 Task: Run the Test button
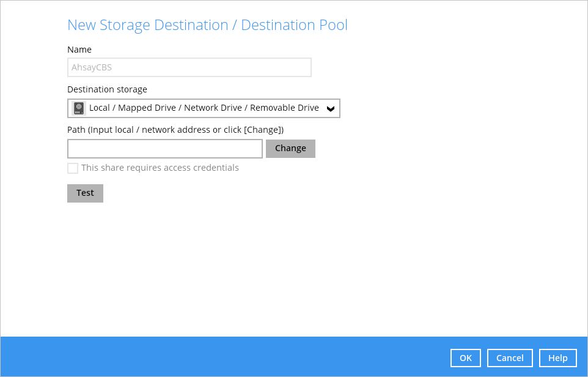point(85,193)
